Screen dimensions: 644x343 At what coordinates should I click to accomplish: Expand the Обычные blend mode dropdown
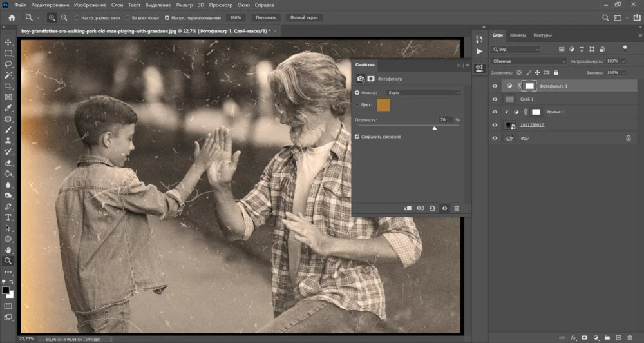click(x=528, y=61)
